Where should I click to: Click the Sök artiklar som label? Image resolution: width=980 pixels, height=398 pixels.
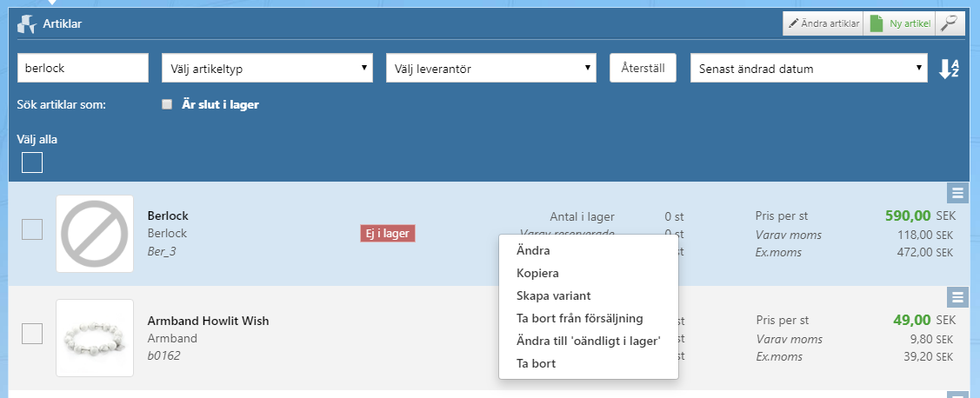click(x=62, y=104)
